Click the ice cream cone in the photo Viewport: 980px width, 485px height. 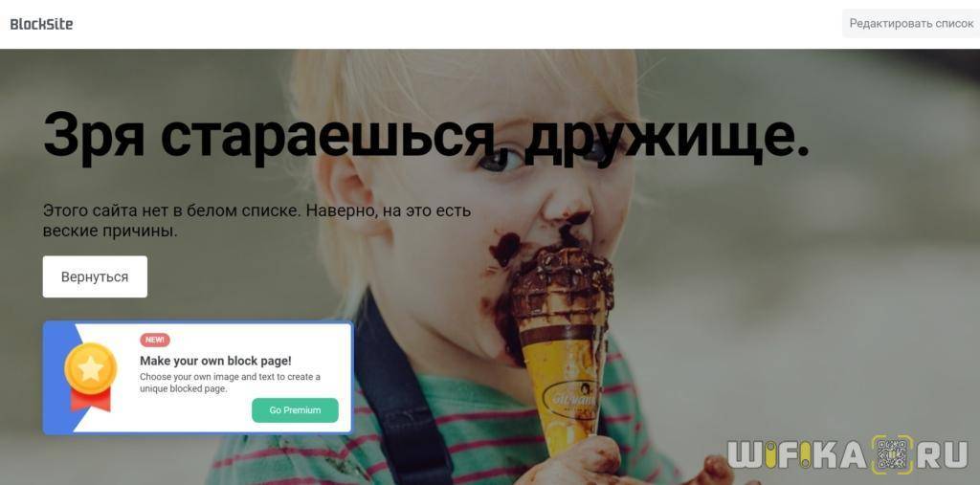(563, 350)
